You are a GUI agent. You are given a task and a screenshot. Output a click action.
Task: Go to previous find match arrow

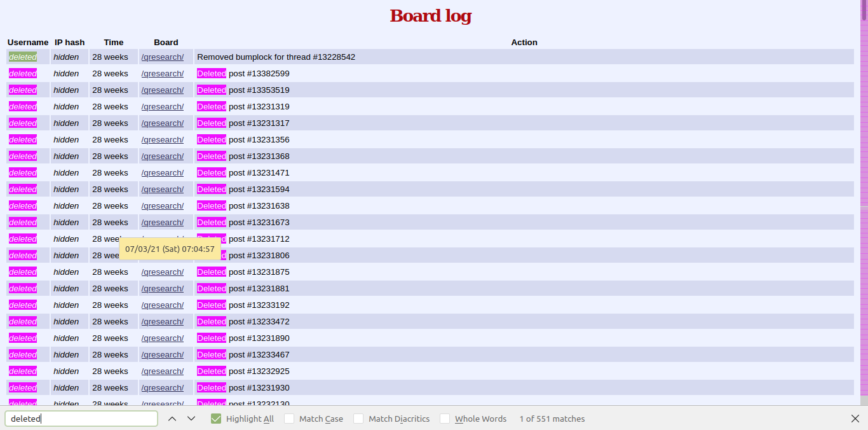[x=172, y=419]
